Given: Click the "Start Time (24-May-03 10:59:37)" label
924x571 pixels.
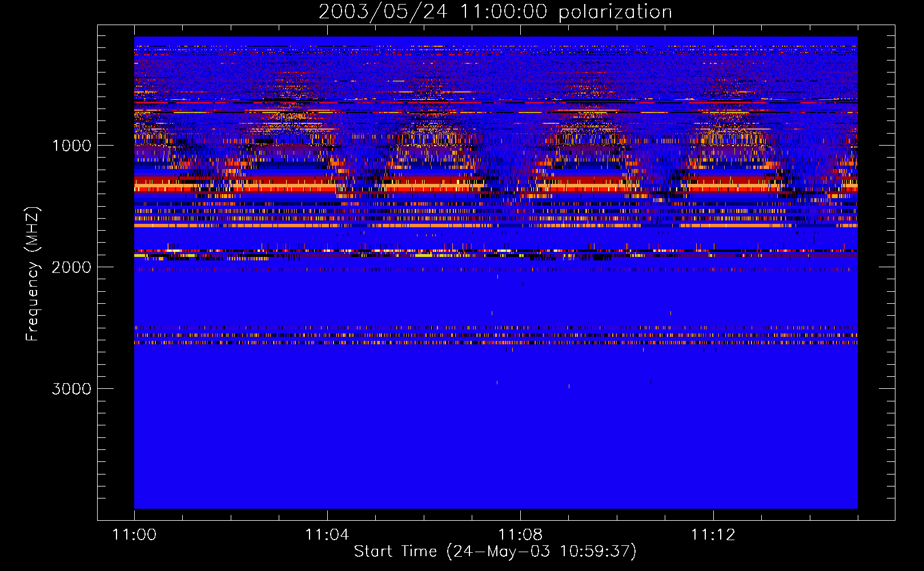Looking at the screenshot, I should click(x=495, y=552).
